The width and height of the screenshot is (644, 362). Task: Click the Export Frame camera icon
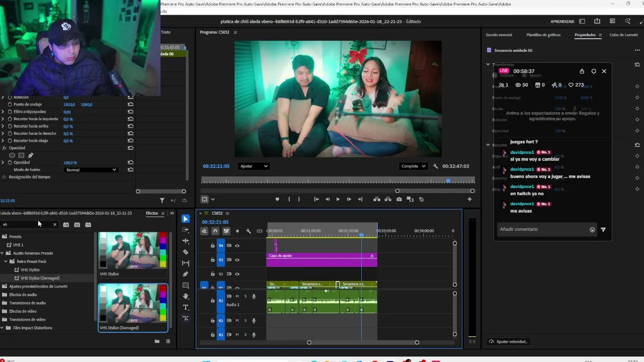click(399, 199)
